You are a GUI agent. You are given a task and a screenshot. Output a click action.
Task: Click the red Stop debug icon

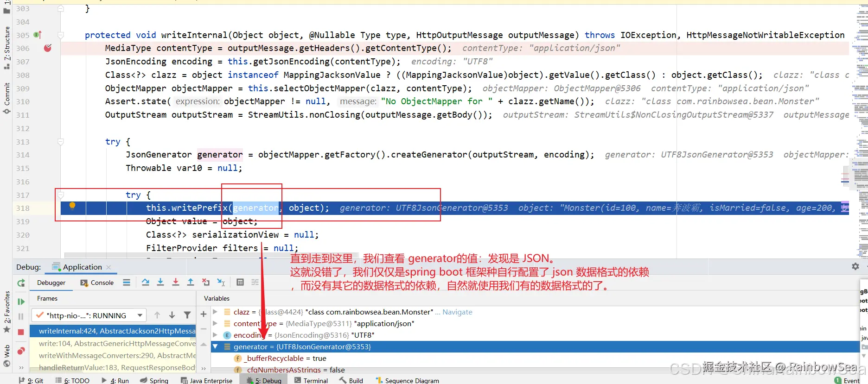(21, 332)
